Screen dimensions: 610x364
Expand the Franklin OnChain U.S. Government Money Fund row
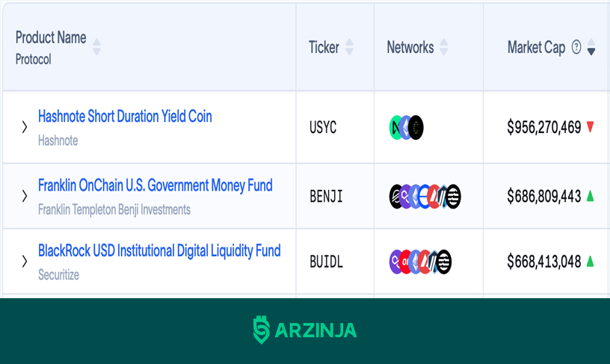pos(25,196)
